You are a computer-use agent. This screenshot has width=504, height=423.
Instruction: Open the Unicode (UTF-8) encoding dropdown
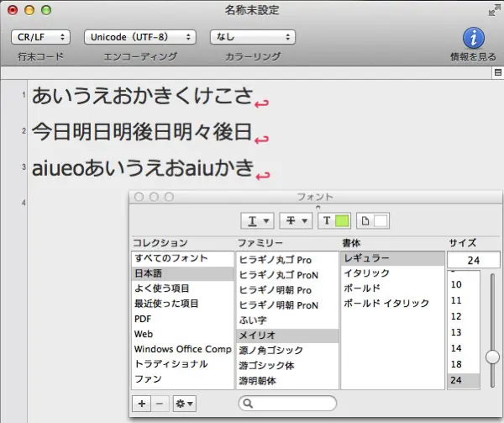139,37
